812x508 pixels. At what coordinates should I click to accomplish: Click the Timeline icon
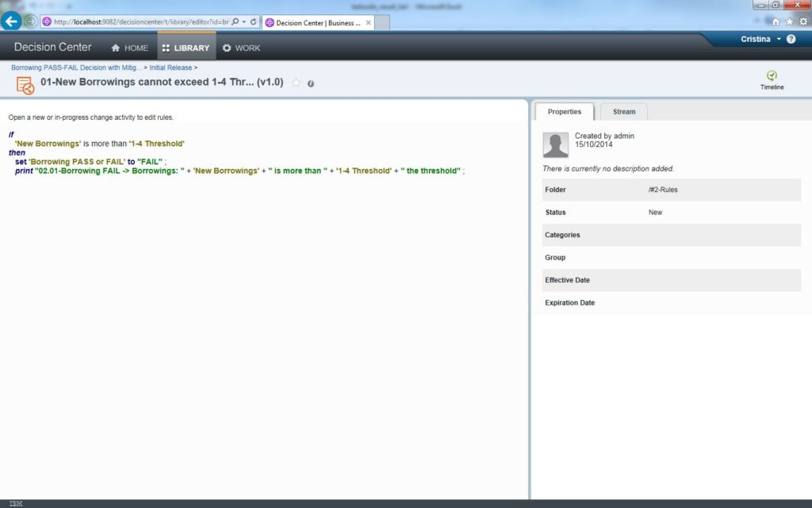[x=772, y=76]
